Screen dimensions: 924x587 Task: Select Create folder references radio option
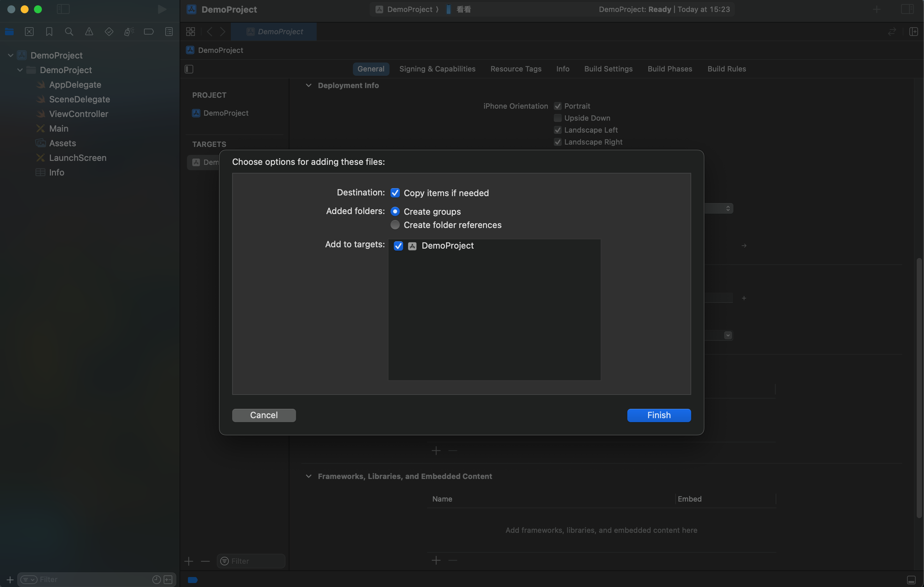(x=395, y=225)
